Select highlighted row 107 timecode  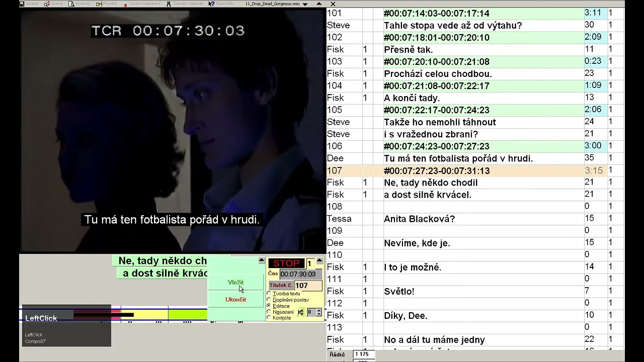(x=436, y=171)
